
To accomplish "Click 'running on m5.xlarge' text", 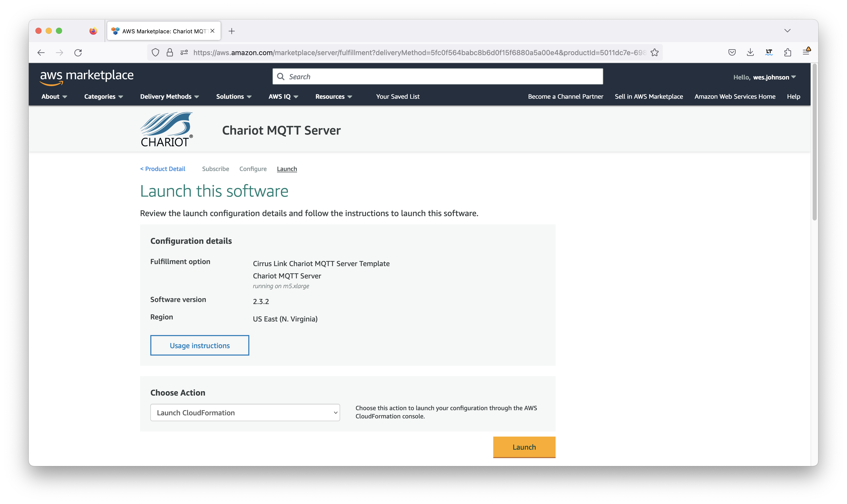I will (281, 286).
